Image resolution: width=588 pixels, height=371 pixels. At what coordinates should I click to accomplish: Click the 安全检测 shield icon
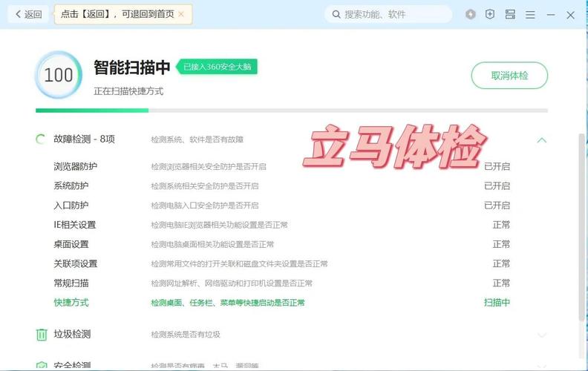(42, 365)
